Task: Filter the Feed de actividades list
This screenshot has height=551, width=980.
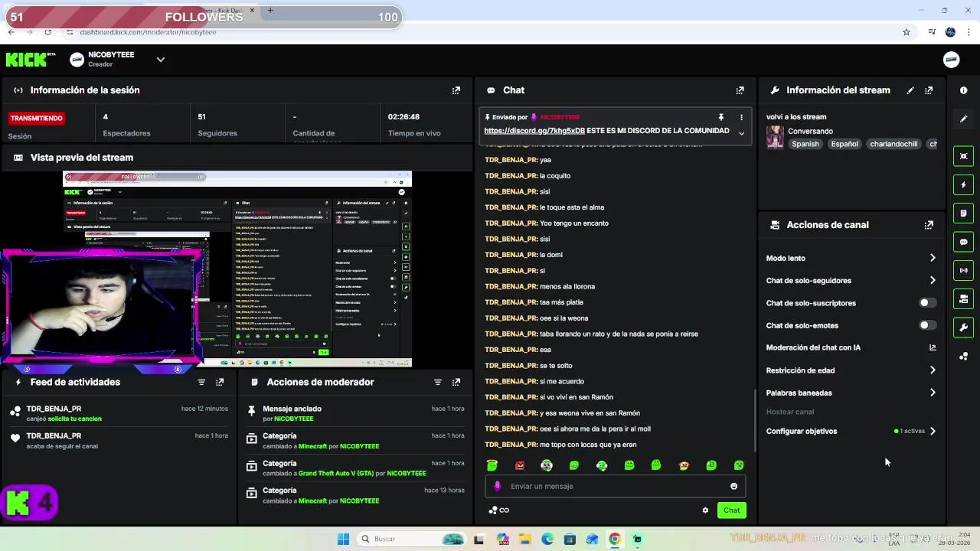Action: click(x=201, y=382)
